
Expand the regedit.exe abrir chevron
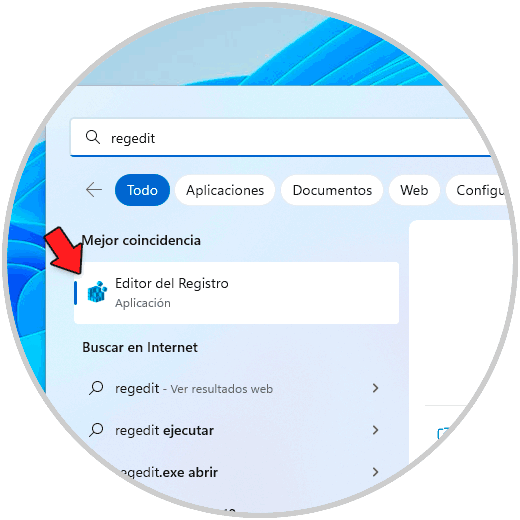tap(375, 472)
